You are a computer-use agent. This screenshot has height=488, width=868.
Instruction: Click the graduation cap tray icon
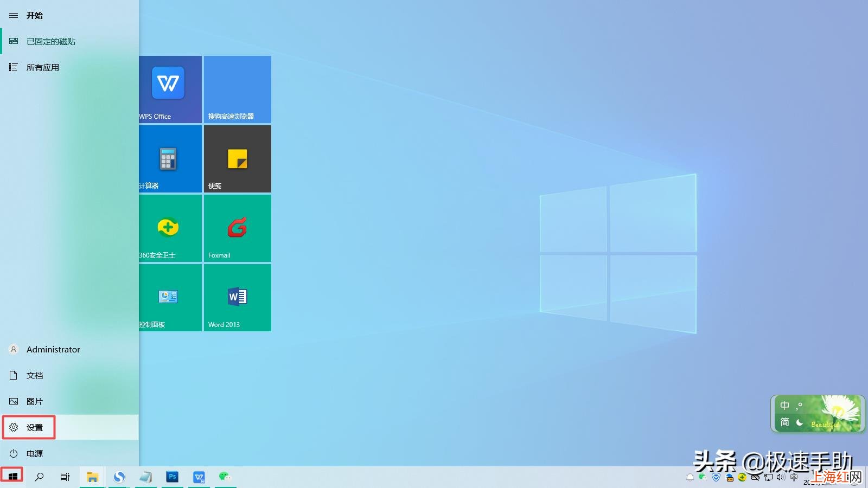click(x=730, y=478)
